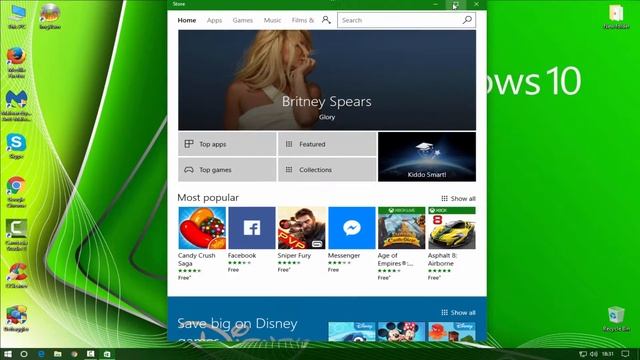
Task: Open the volume tray icon
Action: pos(594,354)
